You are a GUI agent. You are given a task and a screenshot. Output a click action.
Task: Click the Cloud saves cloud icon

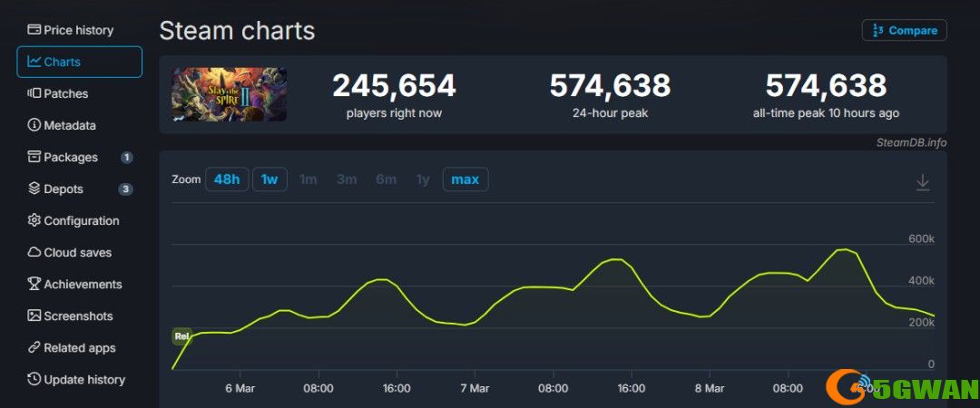click(34, 252)
